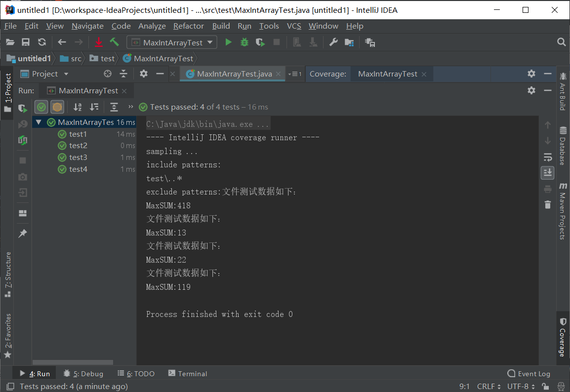570x392 pixels.
Task: Open the File menu
Action: pos(10,26)
